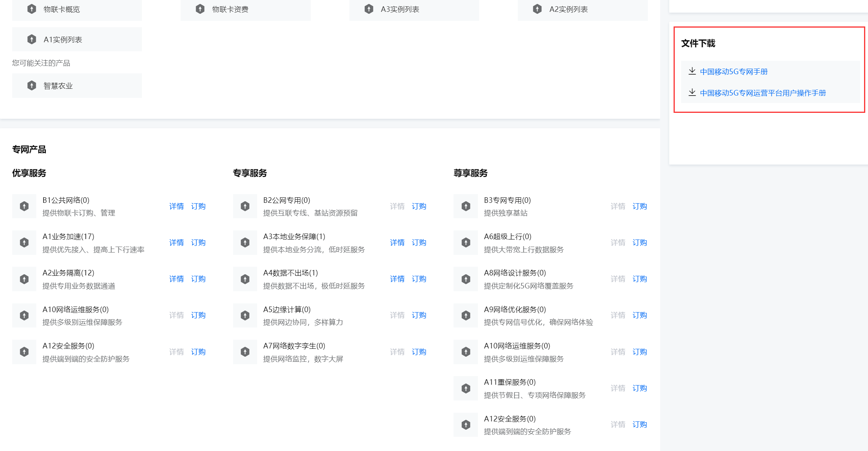Click the hexagon icon beside B1公共网络
The width and height of the screenshot is (868, 451).
[24, 206]
